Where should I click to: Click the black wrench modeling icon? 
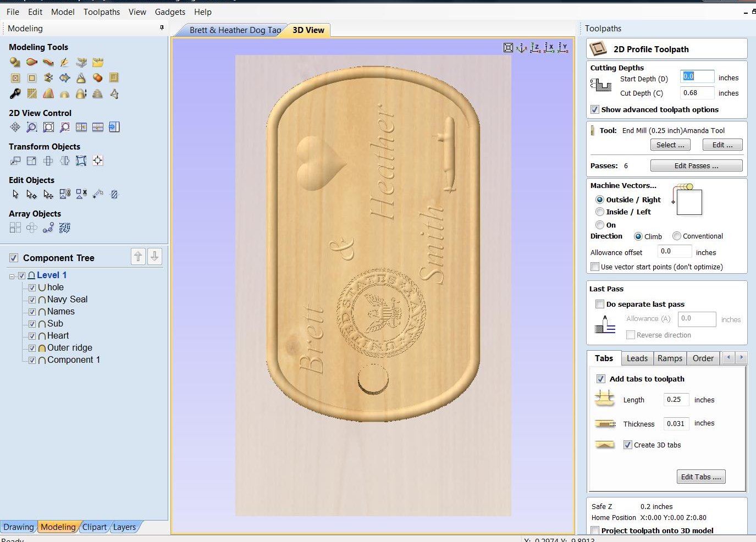[15, 93]
